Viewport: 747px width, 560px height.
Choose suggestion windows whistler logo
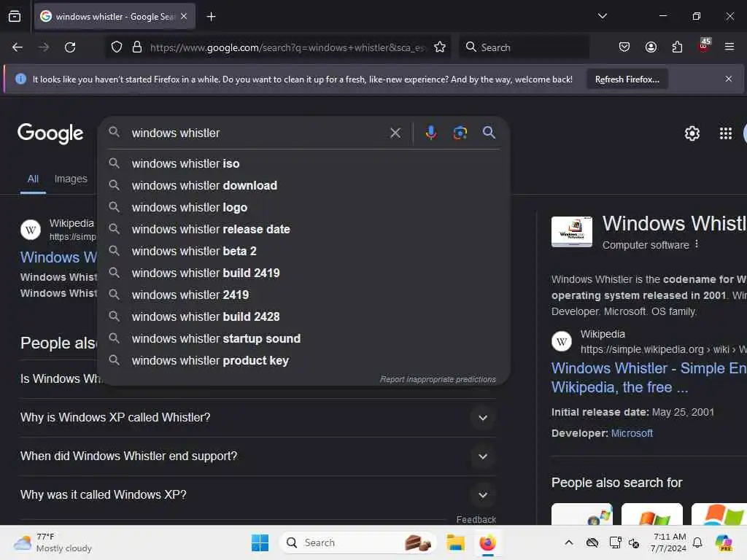[304, 207]
